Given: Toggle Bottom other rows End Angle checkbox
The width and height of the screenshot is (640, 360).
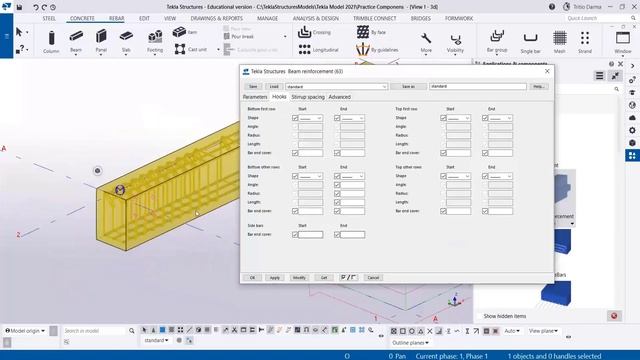Looking at the screenshot, I should click(x=337, y=185).
